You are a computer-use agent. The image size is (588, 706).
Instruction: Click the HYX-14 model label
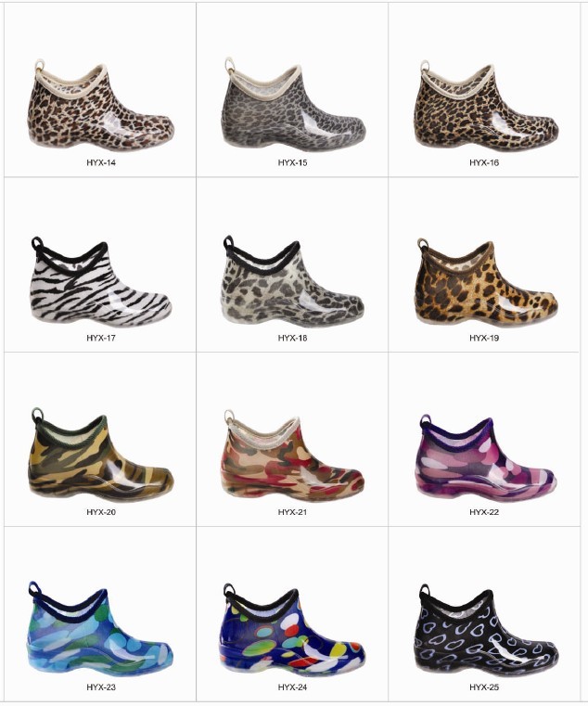tap(101, 162)
